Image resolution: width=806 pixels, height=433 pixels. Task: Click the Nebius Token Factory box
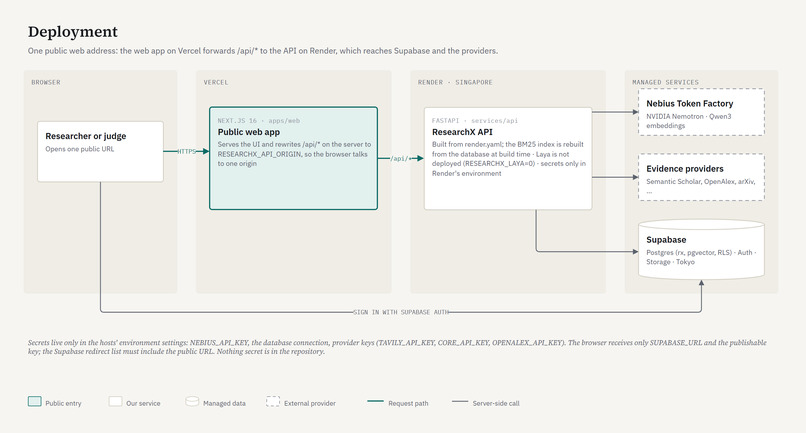(x=701, y=112)
